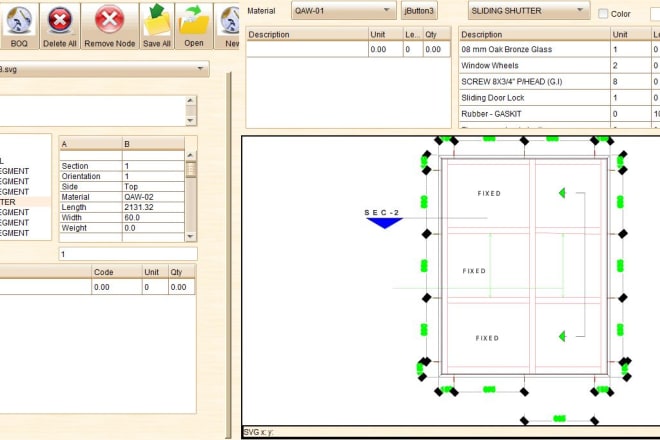Expand the SLIDING SHUTTER dropdown
Image resolution: width=660 pixels, height=440 pixels.
[x=527, y=11]
